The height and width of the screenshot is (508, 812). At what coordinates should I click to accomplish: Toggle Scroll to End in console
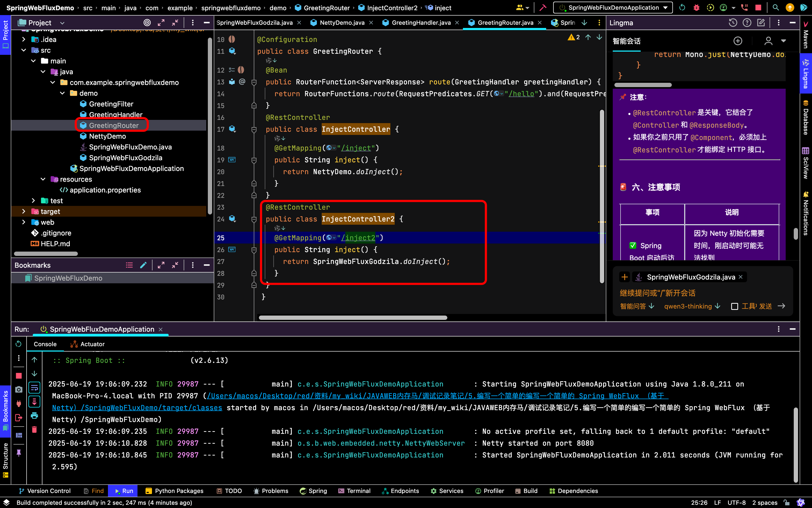coord(34,402)
